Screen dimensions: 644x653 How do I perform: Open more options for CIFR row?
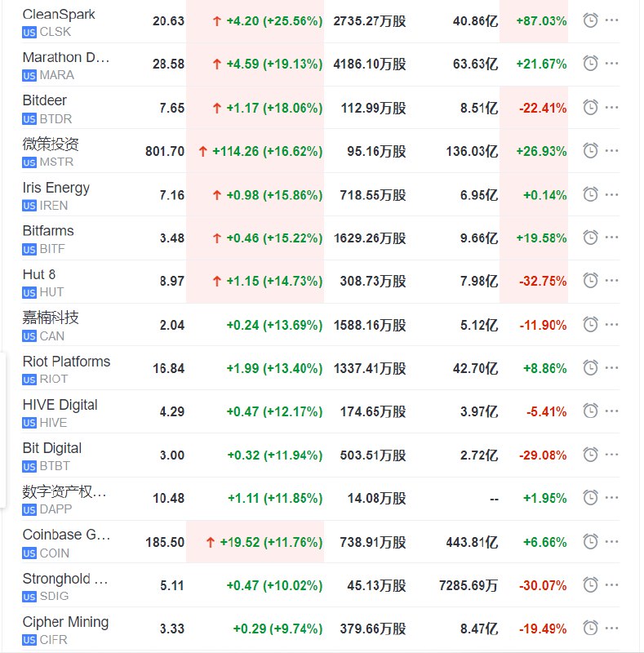[611, 628]
